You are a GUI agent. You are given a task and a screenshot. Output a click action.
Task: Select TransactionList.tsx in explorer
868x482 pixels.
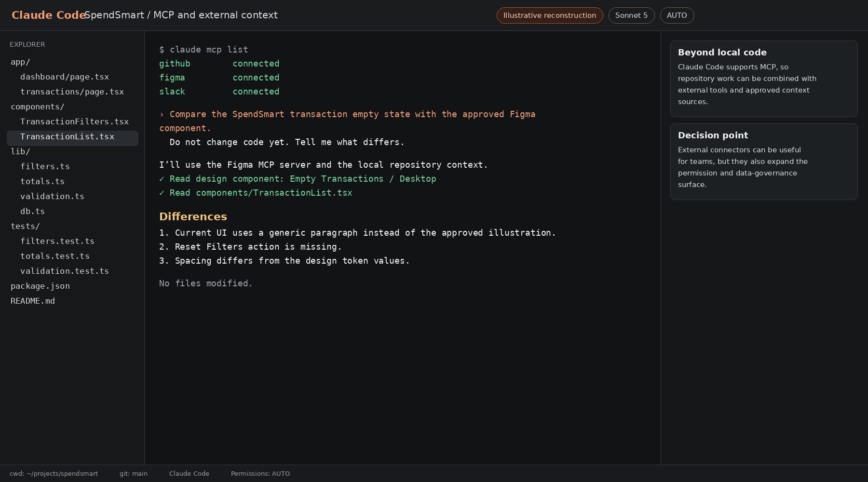(72, 138)
